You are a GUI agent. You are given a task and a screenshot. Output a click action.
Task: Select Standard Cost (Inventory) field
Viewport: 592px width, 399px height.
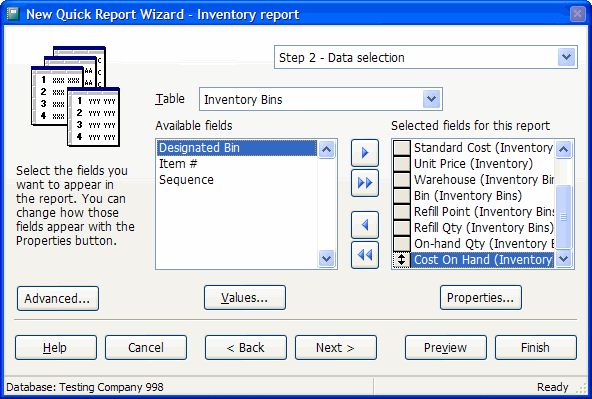483,148
